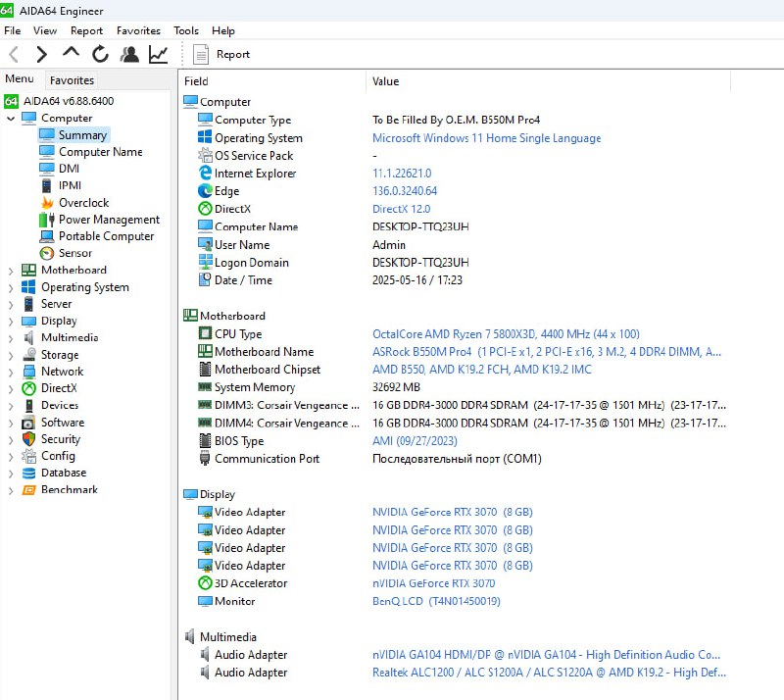Click the Communication Port plug icon
This screenshot has width=784, height=700.
[205, 458]
